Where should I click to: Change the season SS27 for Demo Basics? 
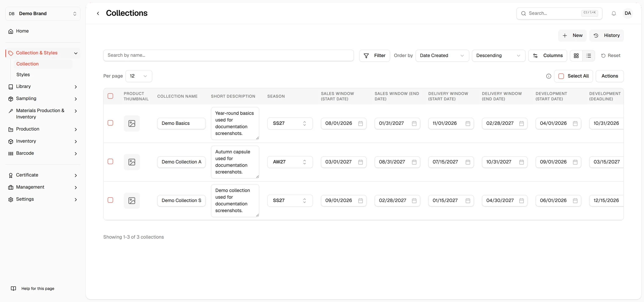(290, 123)
